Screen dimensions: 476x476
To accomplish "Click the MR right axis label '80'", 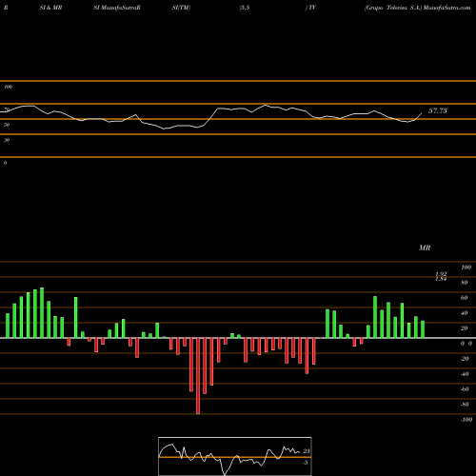I will point(465,283).
